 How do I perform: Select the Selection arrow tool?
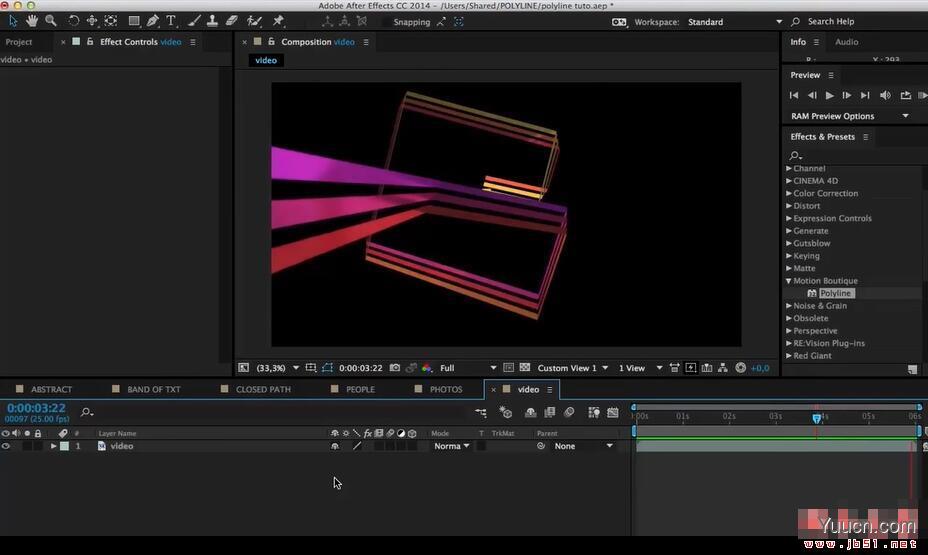[13, 21]
